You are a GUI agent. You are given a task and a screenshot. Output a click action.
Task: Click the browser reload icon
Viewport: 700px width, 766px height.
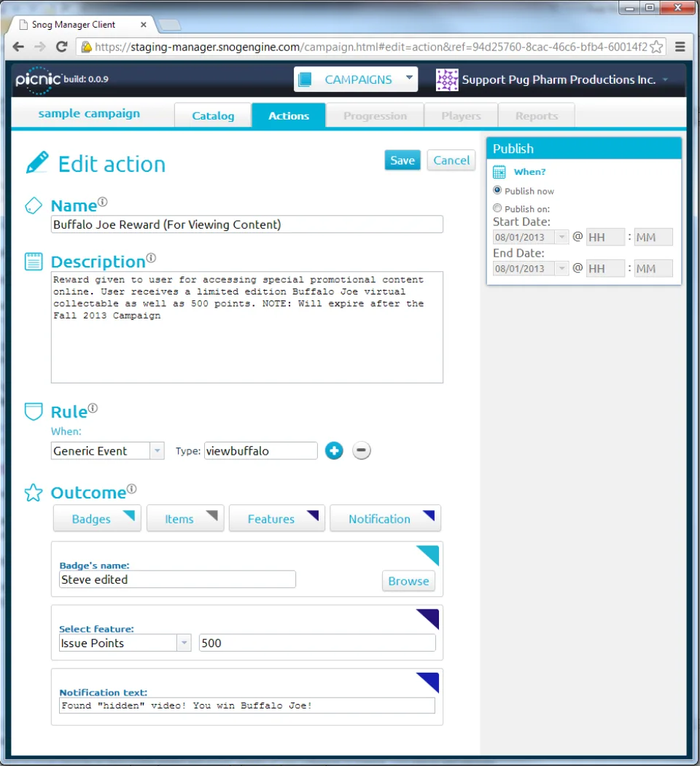click(x=61, y=47)
